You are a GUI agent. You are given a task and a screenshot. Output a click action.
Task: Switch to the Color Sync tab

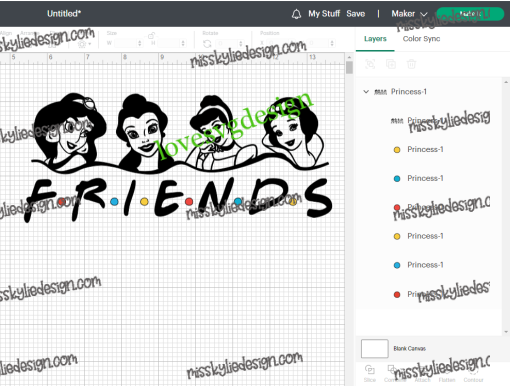421,39
